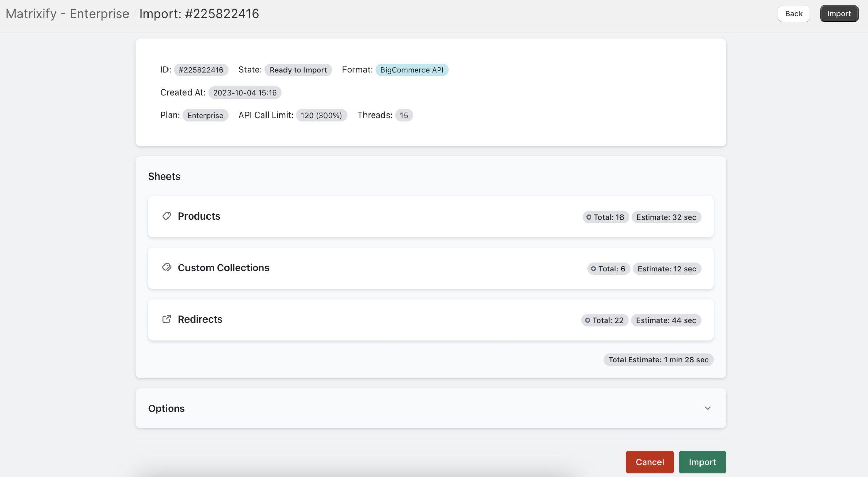Click the Matrixify - Enterprise breadcrumb
Screen dimensions: 868x477
pos(67,14)
